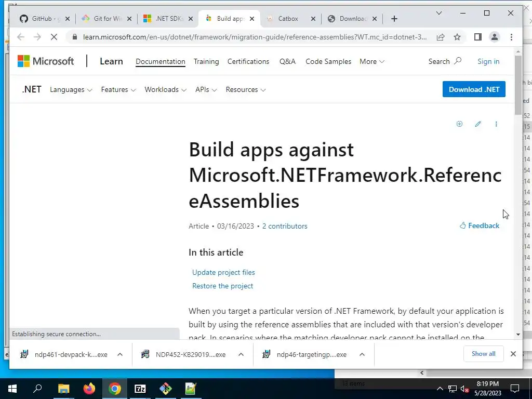Open Code Samples page
The height and width of the screenshot is (399, 532).
328,61
